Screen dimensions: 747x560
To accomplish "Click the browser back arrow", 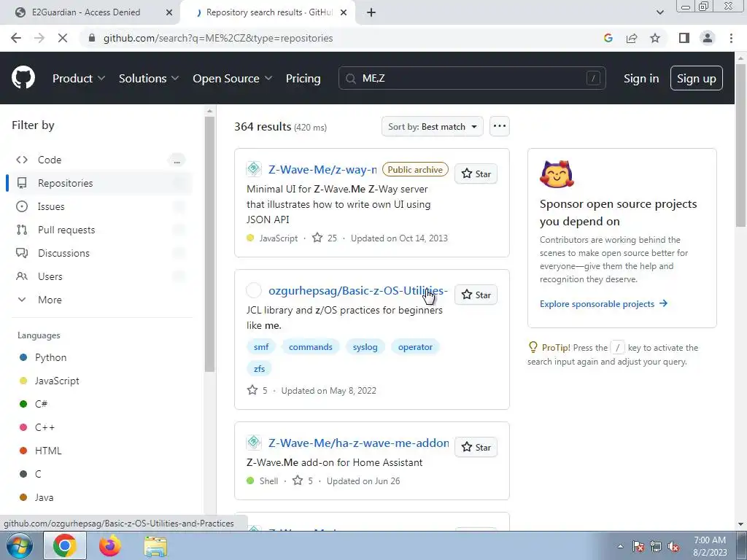I will click(x=16, y=38).
